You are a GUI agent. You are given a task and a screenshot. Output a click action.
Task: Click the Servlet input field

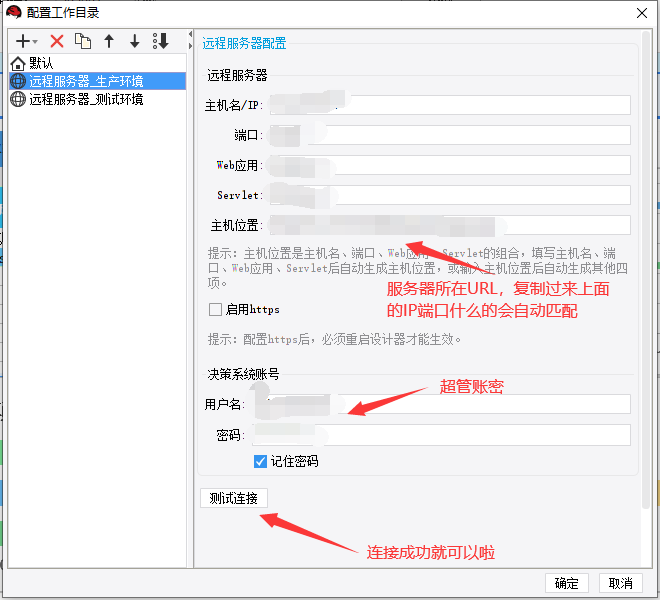(x=450, y=195)
